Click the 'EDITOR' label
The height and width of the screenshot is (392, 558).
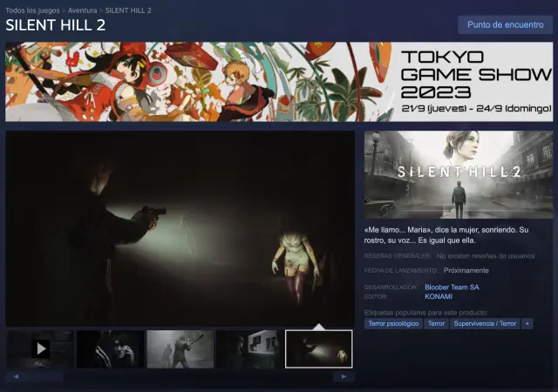(376, 297)
